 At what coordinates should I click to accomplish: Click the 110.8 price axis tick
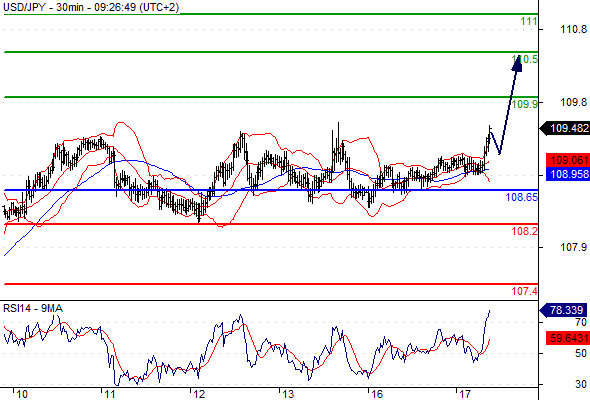click(573, 29)
